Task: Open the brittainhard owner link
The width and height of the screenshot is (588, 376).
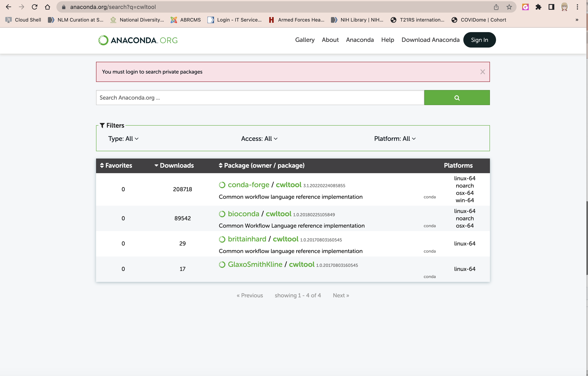Action: pos(247,239)
